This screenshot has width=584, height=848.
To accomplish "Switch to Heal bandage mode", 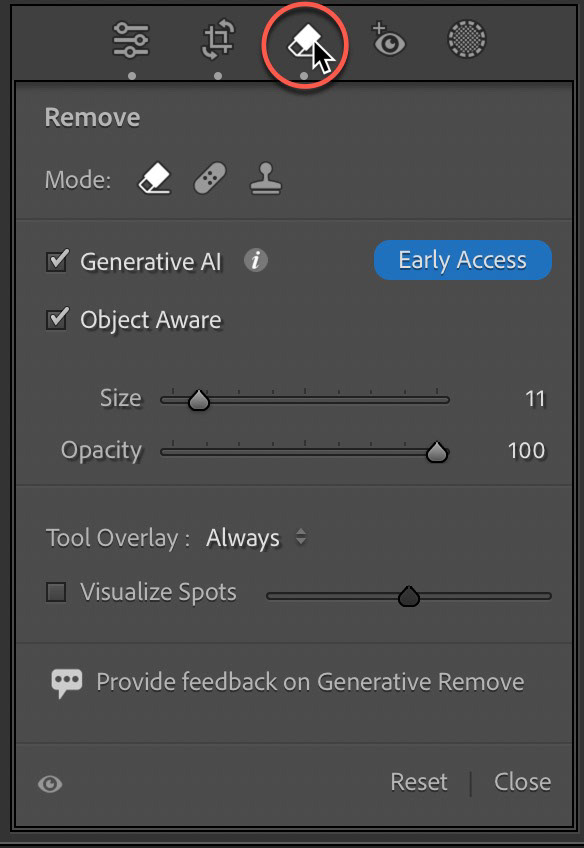I will pyautogui.click(x=210, y=179).
